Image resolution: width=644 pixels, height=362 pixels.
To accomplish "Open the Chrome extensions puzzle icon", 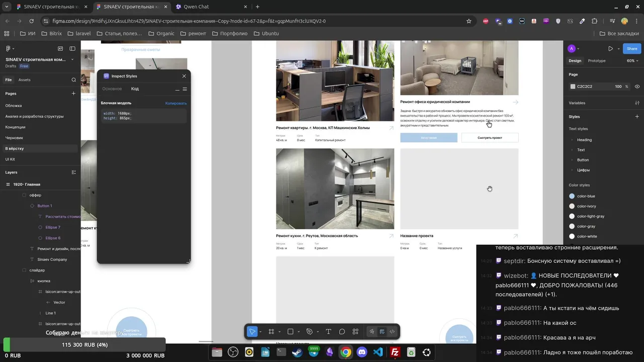I will point(595,21).
